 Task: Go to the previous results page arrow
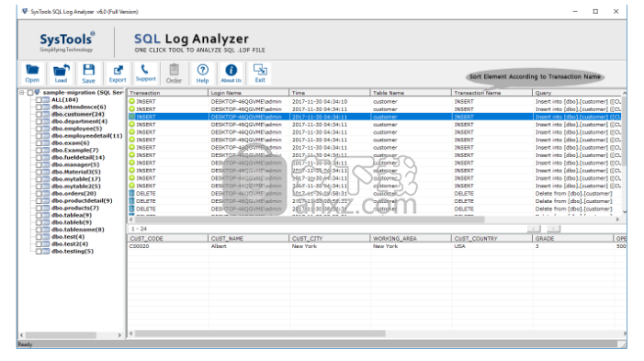534,229
